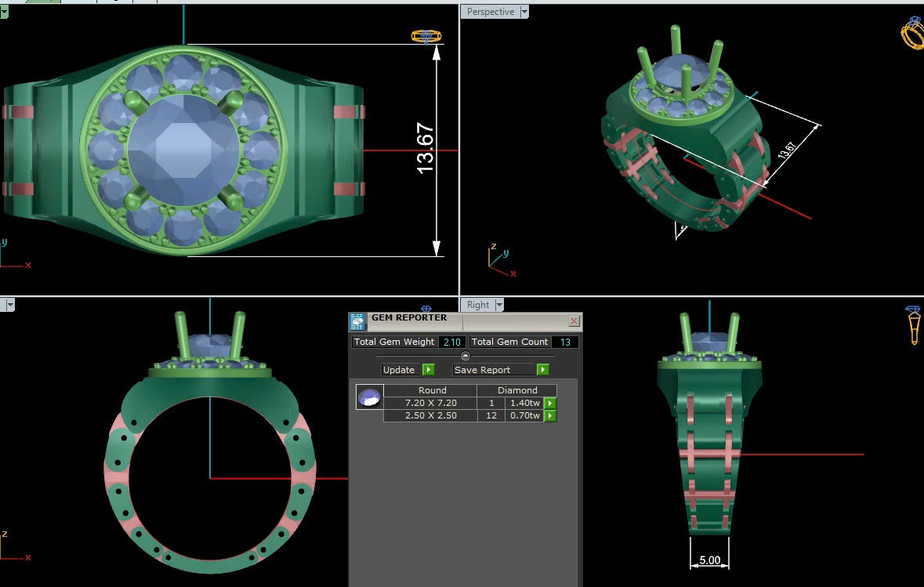Viewport: 924px width, 587px height.
Task: Click the orange ring icon in top-down viewport
Action: coord(426,37)
